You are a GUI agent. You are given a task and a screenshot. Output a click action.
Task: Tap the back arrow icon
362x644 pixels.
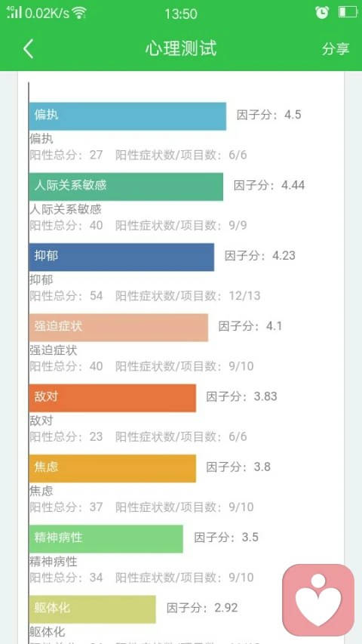(28, 49)
